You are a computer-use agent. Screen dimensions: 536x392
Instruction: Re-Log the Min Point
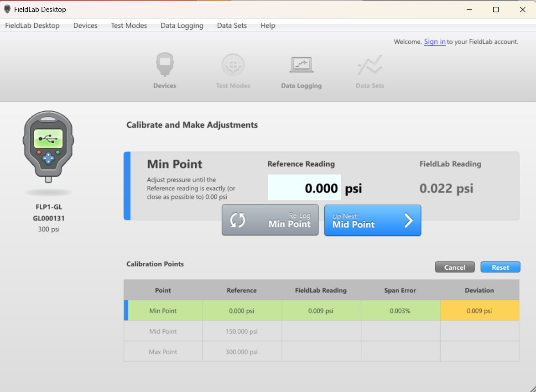click(270, 220)
